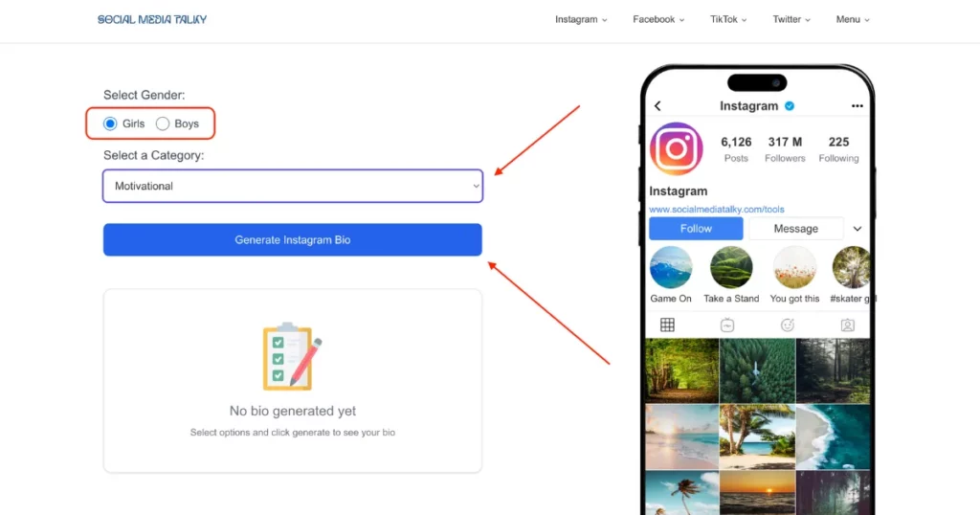This screenshot has width=980, height=515.
Task: Open the You got this story highlight
Action: click(x=794, y=267)
